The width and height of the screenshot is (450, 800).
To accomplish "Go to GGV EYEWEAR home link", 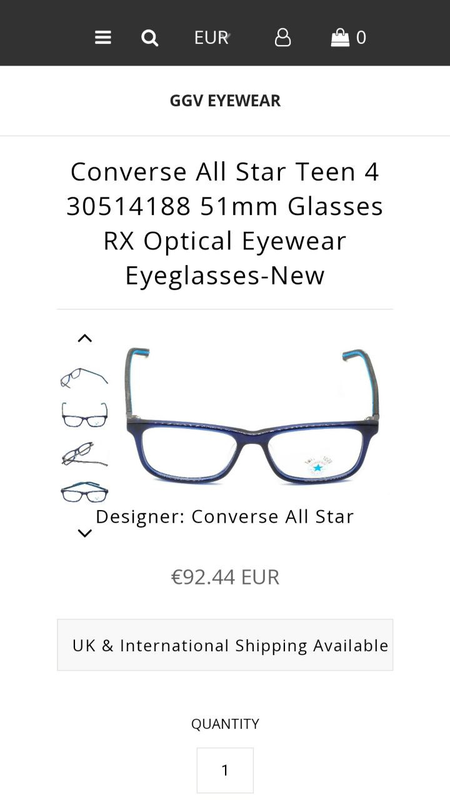I will point(225,101).
